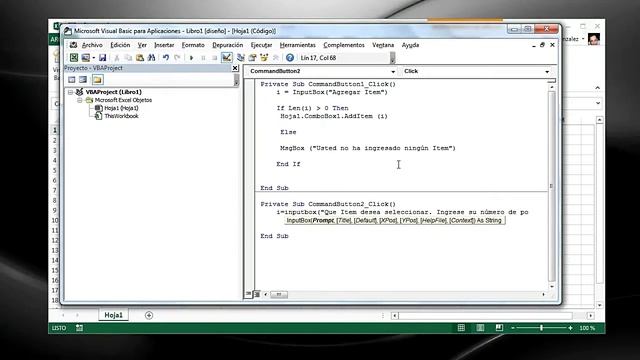Viewport: 640px width, 360px height.
Task: Open the Object Browser toolbar icon
Action: (264, 58)
